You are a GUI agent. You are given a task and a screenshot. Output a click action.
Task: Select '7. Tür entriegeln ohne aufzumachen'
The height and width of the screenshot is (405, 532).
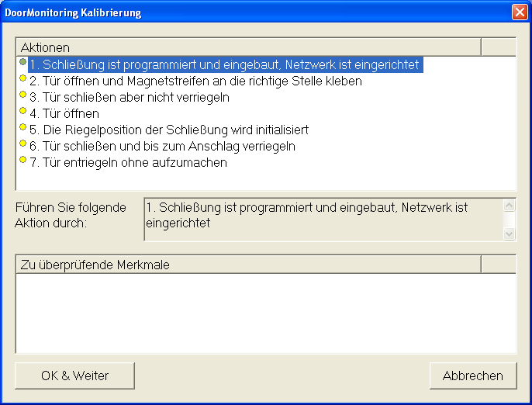click(128, 163)
